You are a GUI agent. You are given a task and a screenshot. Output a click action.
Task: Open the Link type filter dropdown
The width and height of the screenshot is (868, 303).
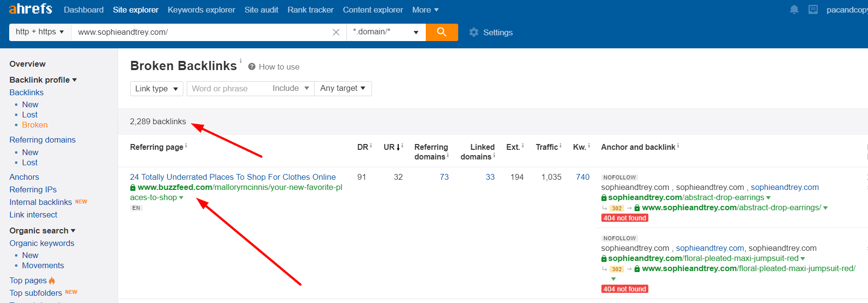[x=157, y=89]
